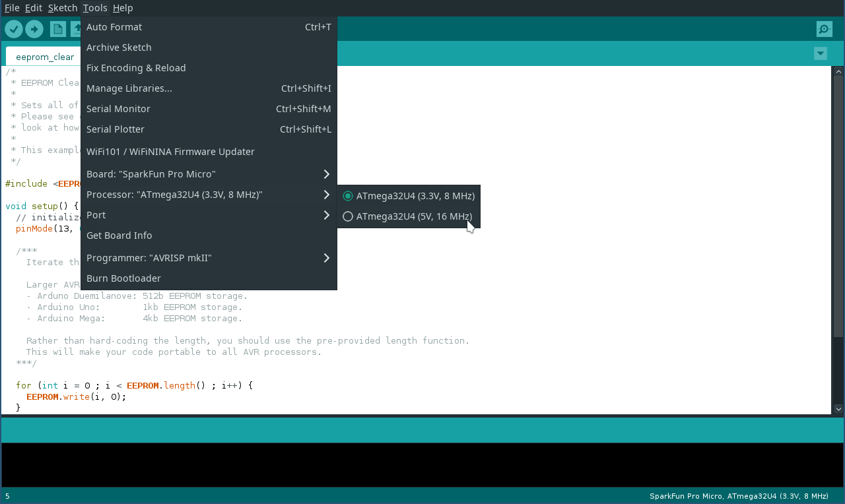Select Burn Bootloader option
This screenshot has height=504, width=845.
pos(209,278)
